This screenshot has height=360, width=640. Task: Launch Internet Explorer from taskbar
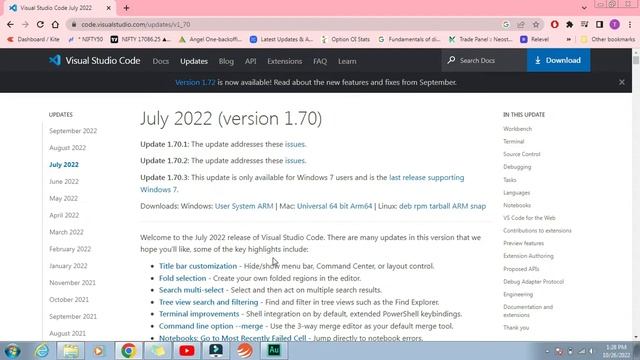[x=42, y=351]
